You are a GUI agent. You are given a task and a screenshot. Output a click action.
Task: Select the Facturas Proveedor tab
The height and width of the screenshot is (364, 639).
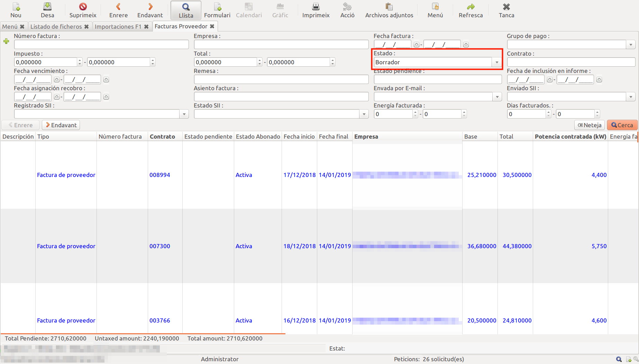pyautogui.click(x=181, y=26)
